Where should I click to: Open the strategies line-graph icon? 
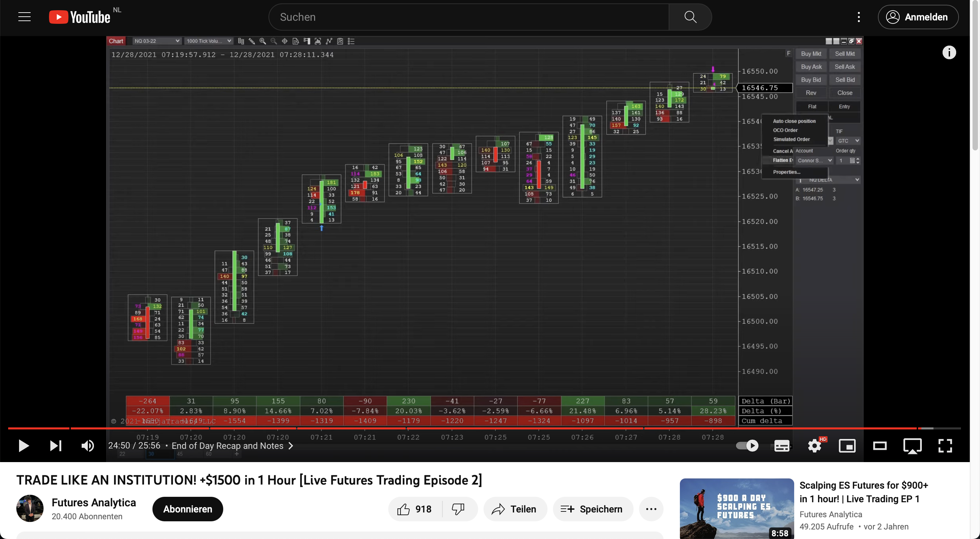[329, 41]
